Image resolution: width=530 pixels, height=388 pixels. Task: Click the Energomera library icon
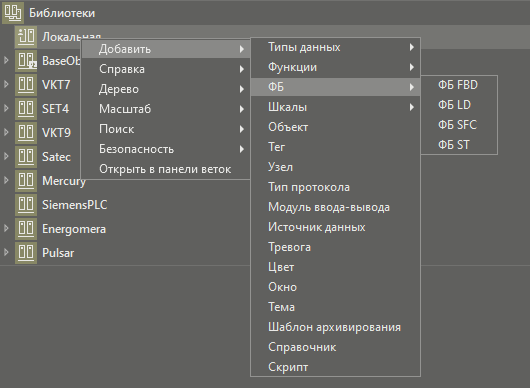[26, 228]
